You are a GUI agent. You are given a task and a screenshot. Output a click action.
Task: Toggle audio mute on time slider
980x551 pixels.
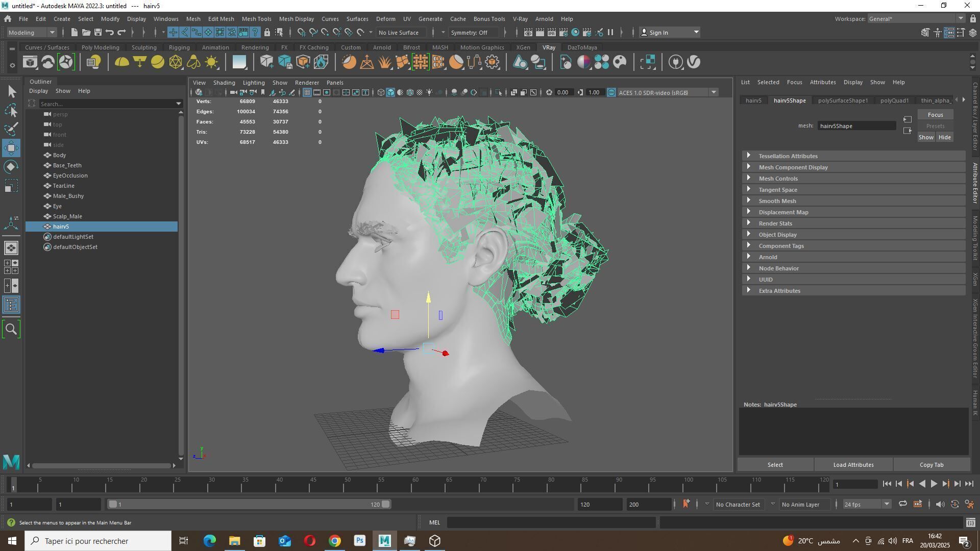(940, 504)
